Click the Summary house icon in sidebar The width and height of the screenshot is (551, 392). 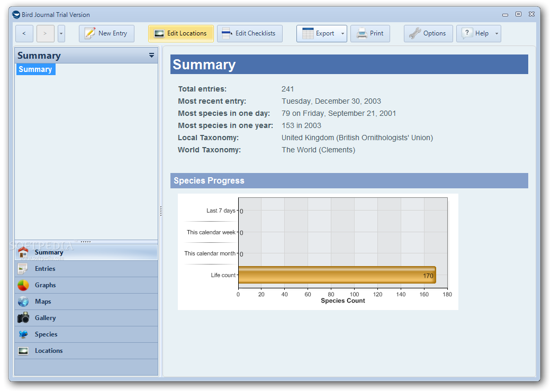pos(23,252)
